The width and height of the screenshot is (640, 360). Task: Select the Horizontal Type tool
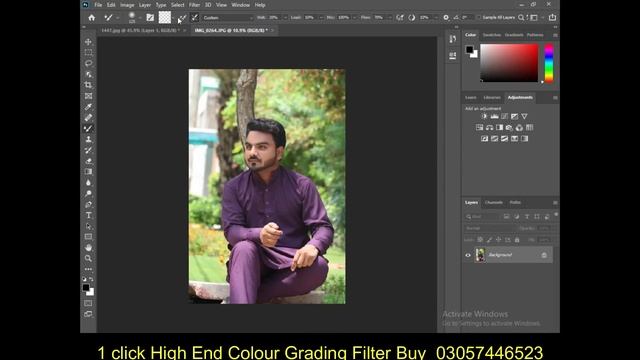pos(88,215)
